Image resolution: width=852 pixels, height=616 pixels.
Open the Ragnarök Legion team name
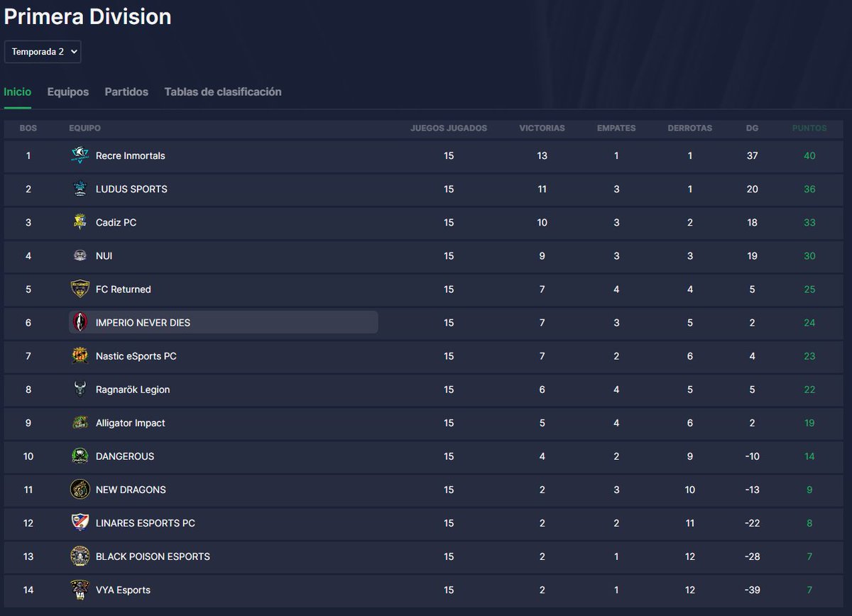pos(133,389)
